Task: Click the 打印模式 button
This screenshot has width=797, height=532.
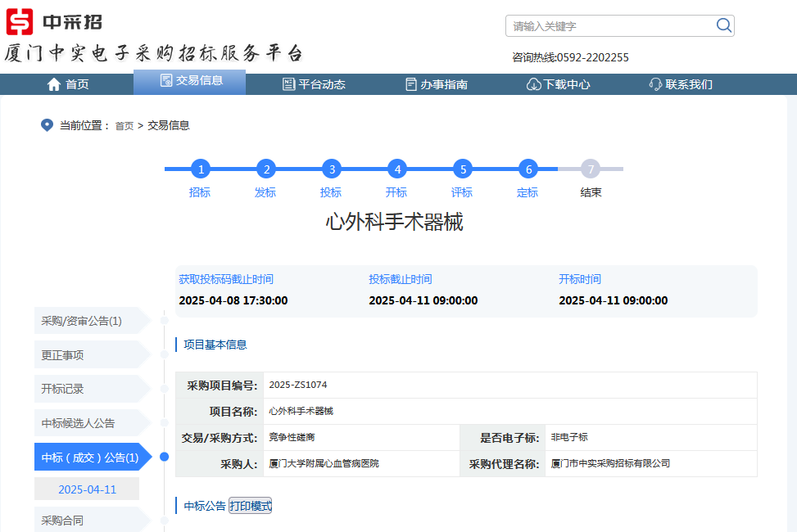Action: [251, 505]
